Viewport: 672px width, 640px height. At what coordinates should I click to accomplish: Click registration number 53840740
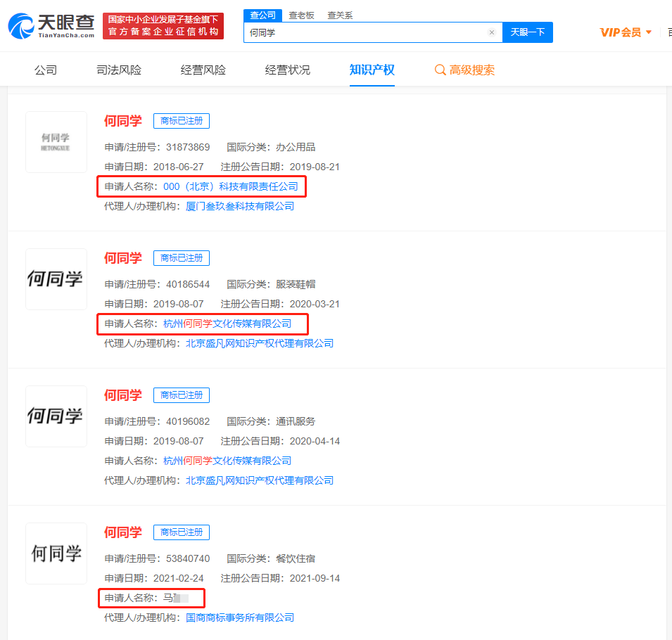pyautogui.click(x=188, y=558)
